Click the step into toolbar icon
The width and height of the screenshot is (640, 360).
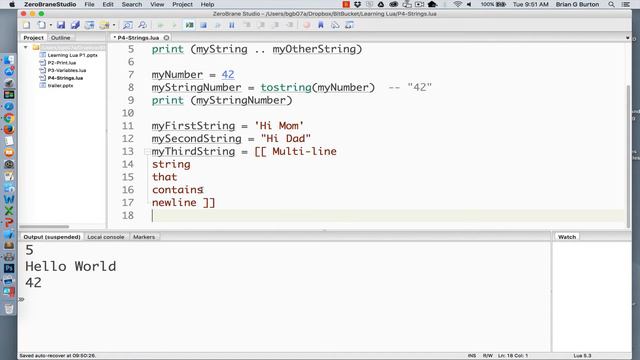click(x=247, y=25)
